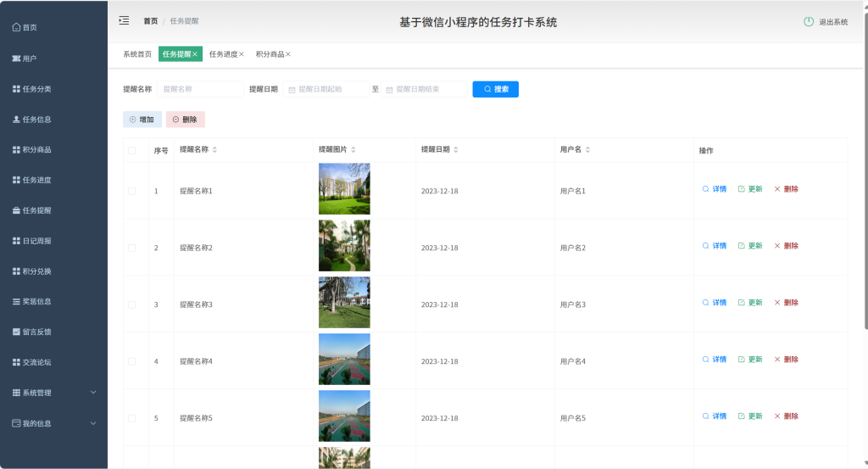Open thumbnail image of 提醒名称5
The width and height of the screenshot is (868, 469).
(x=344, y=416)
